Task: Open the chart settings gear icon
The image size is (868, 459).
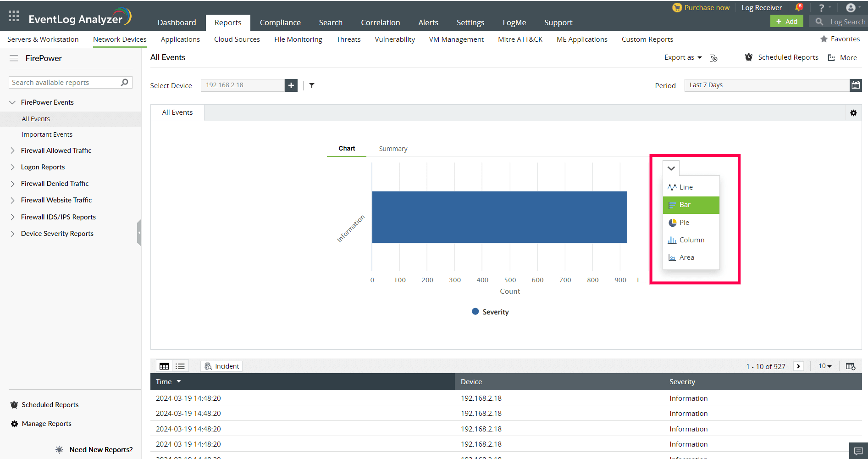Action: tap(853, 113)
